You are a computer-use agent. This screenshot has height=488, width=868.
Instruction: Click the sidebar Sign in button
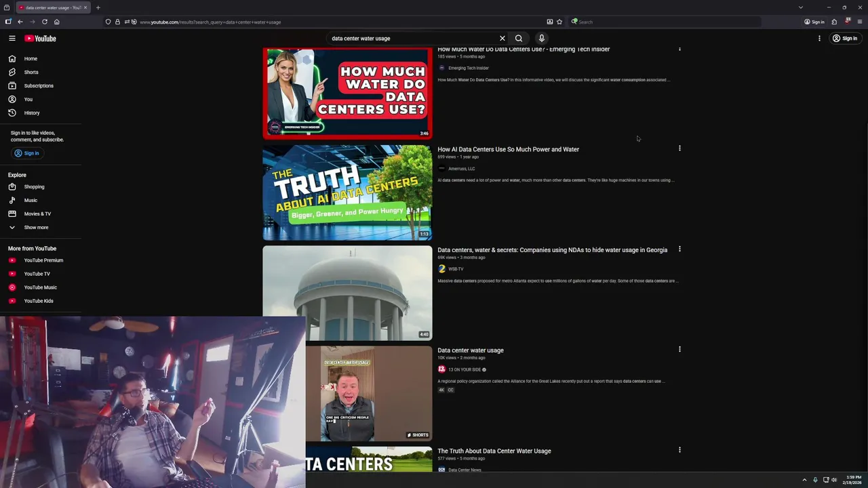pos(27,153)
